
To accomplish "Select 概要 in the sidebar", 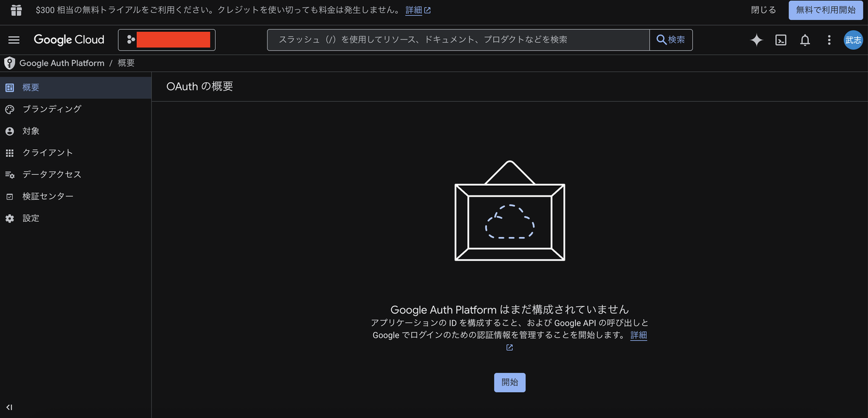I will click(x=75, y=87).
